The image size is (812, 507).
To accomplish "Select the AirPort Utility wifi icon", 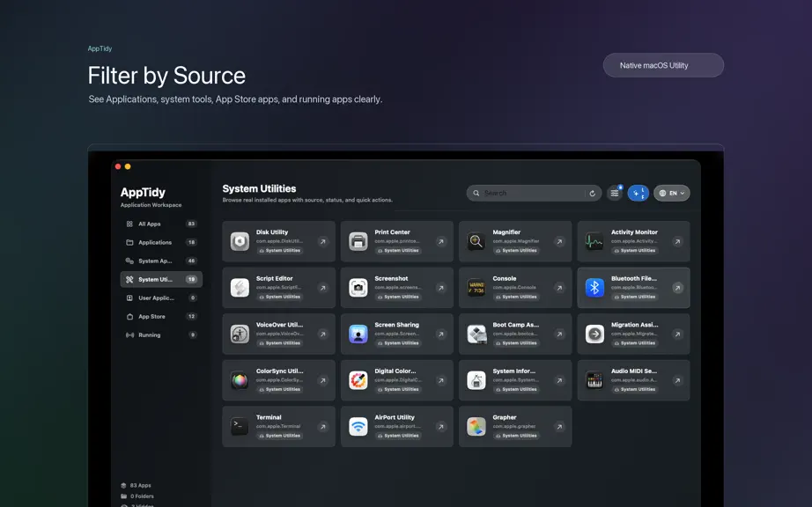I will point(358,426).
